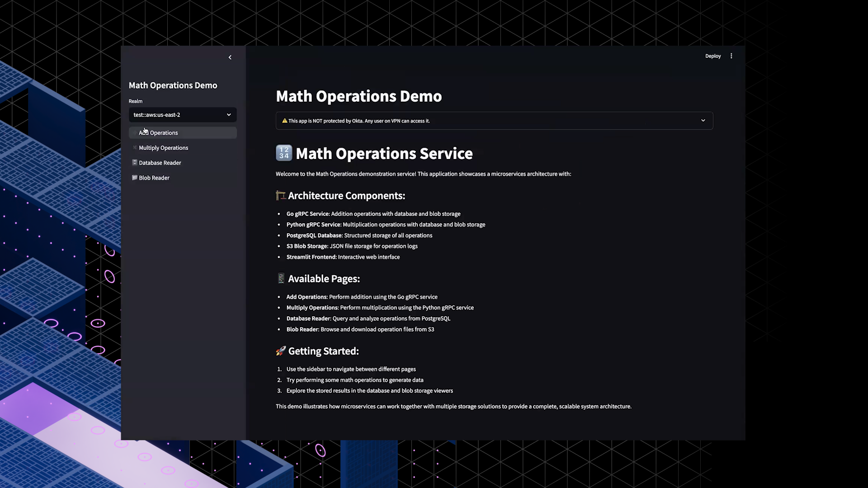Click the warning triangle icon

pyautogui.click(x=285, y=121)
